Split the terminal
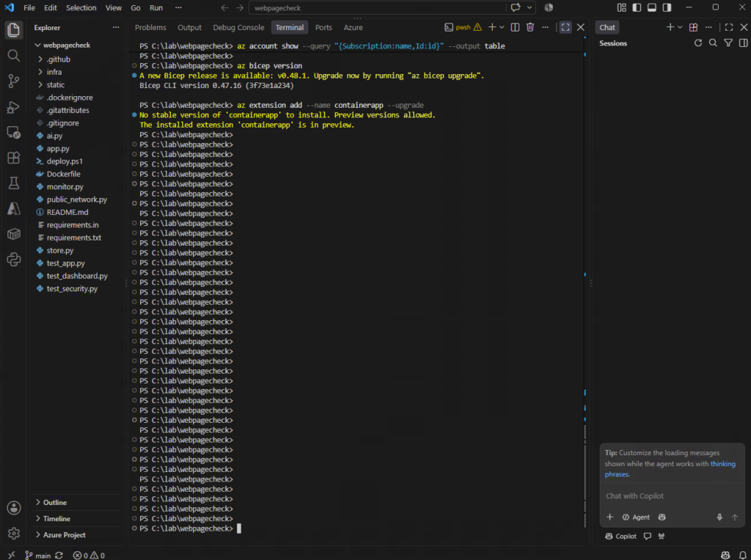The width and height of the screenshot is (751, 560). (x=515, y=27)
